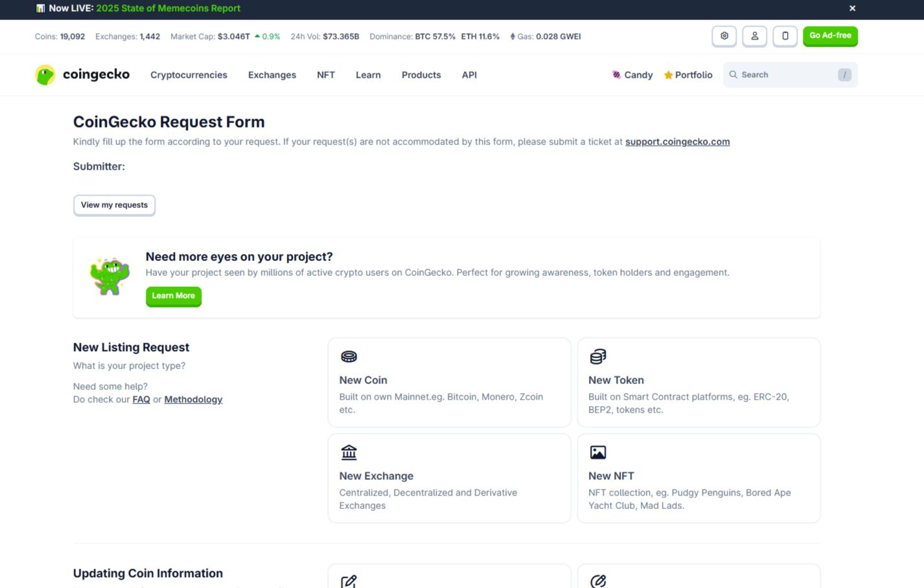The width and height of the screenshot is (924, 588).
Task: Click View my requests
Action: tap(114, 205)
